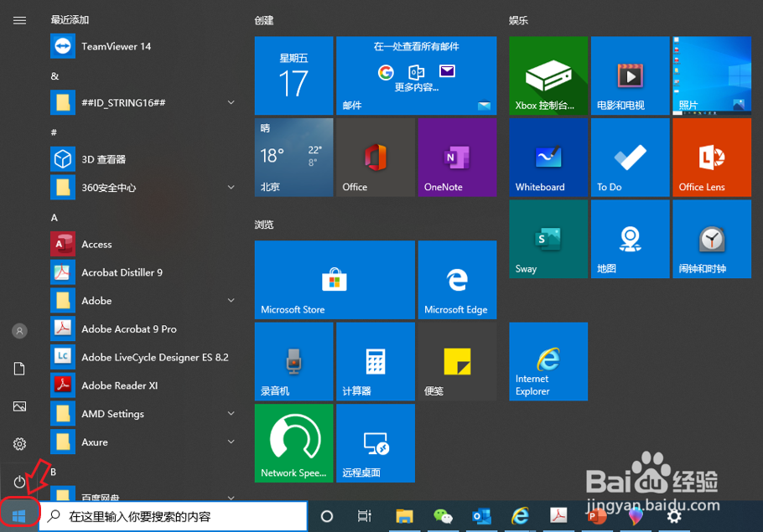Launch Adobe Acrobat 9 Pro
This screenshot has height=532, width=763.
(143, 328)
